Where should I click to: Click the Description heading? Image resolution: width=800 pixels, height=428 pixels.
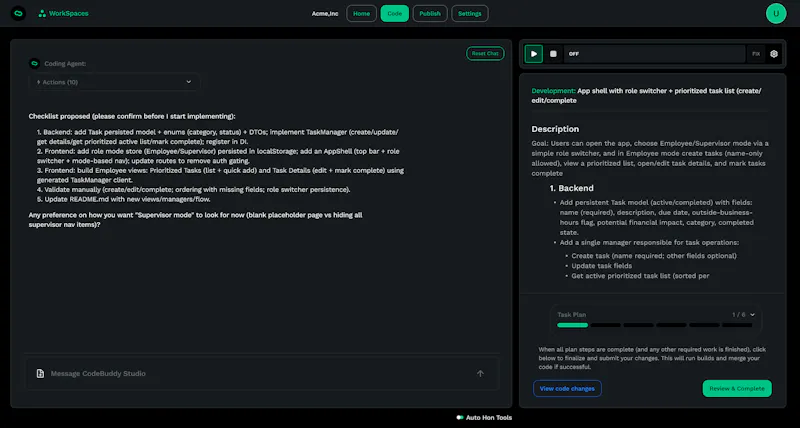pos(555,129)
